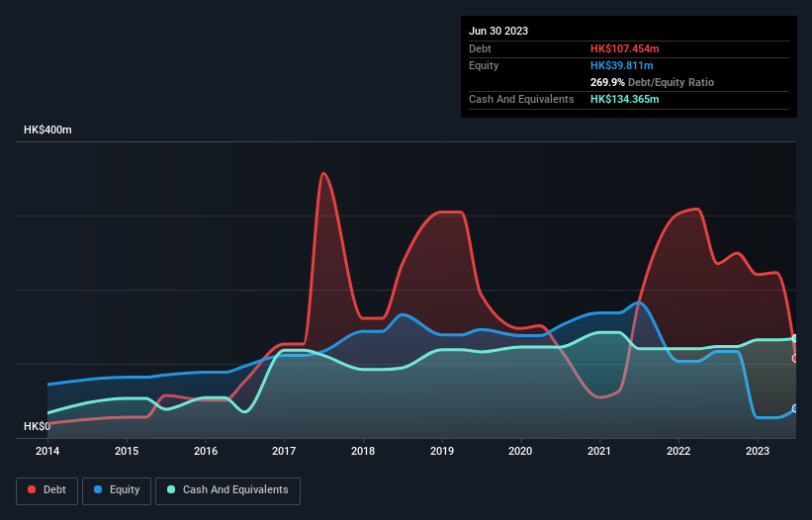Image resolution: width=812 pixels, height=520 pixels.
Task: Click the 2018 axis label
Action: (x=363, y=451)
